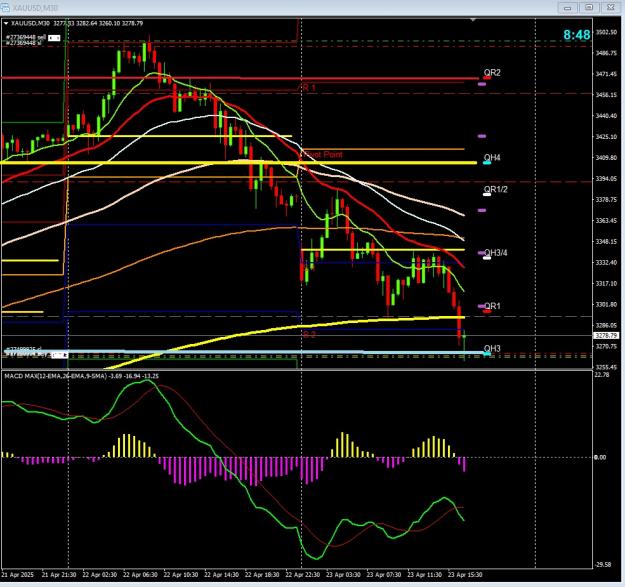The width and height of the screenshot is (625, 587).
Task: Click the 22 Apr 22:30 time axis label
Action: pyautogui.click(x=303, y=575)
